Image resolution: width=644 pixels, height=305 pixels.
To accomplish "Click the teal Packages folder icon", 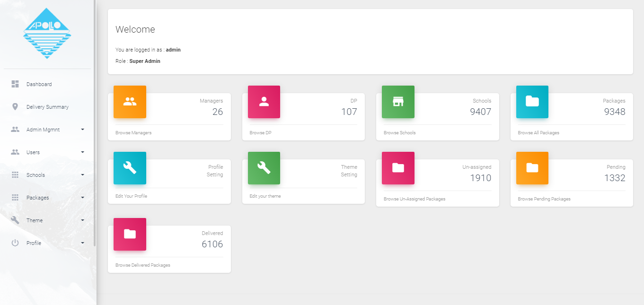I will (532, 102).
